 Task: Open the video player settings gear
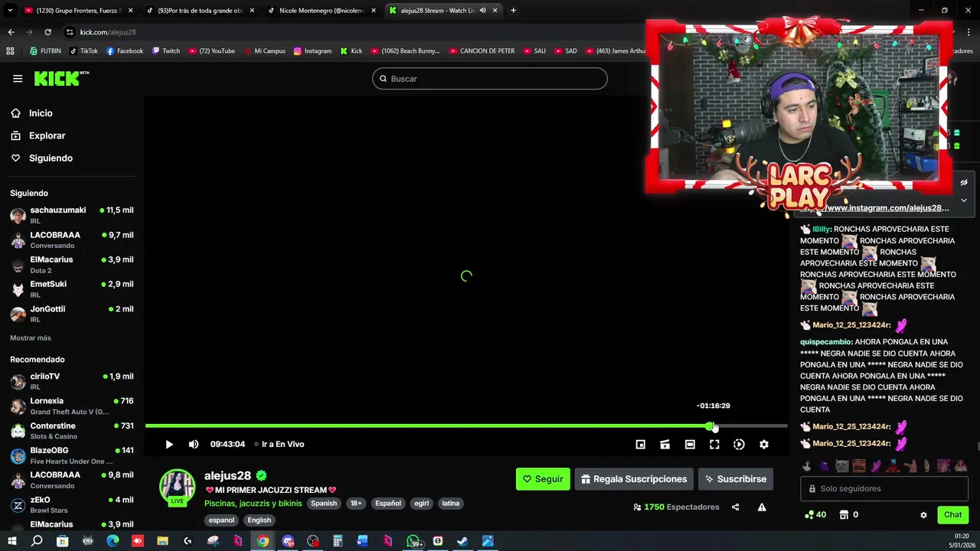(x=763, y=445)
